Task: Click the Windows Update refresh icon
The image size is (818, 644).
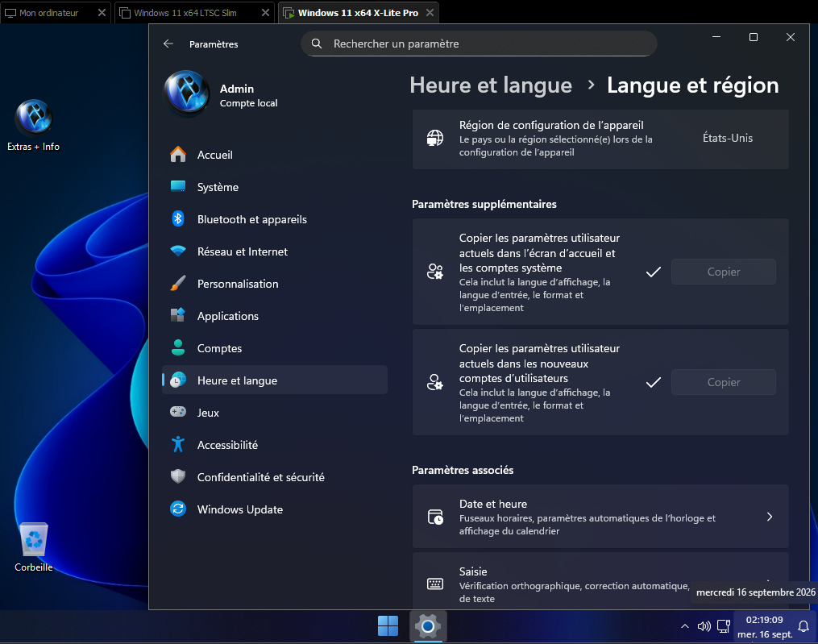Action: pos(178,509)
